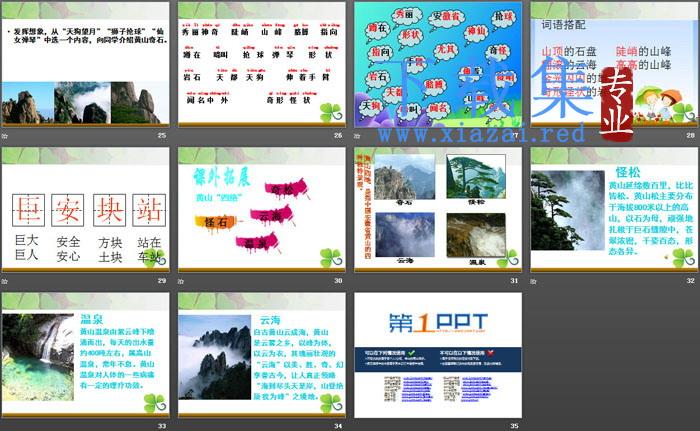Viewport: 700px width, 431px height.
Task: Select slide 31 with four Huangshan photos
Action: tap(438, 209)
